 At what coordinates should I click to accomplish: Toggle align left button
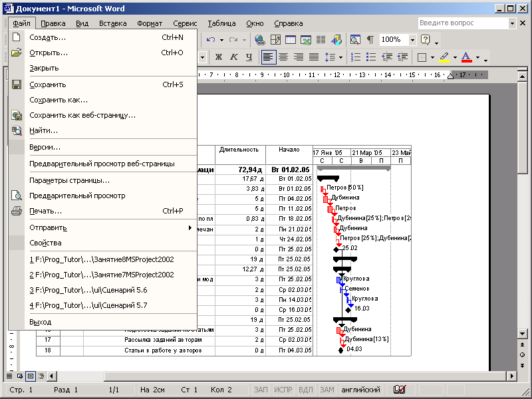269,57
